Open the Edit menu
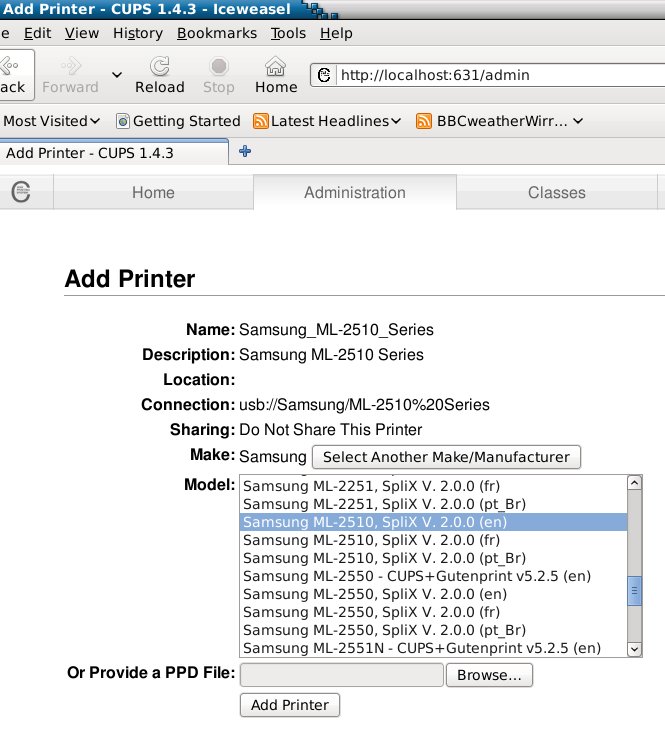 point(37,33)
